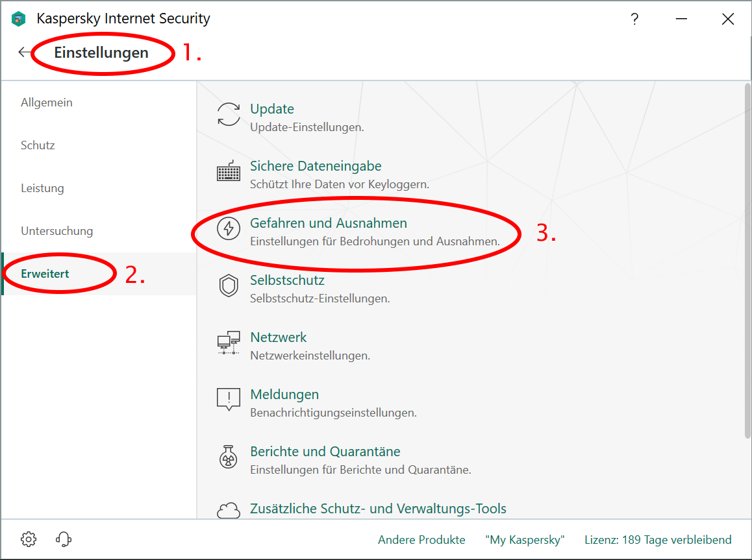Open Sichere Dateneingabe settings
This screenshot has width=752, height=560.
point(316,165)
